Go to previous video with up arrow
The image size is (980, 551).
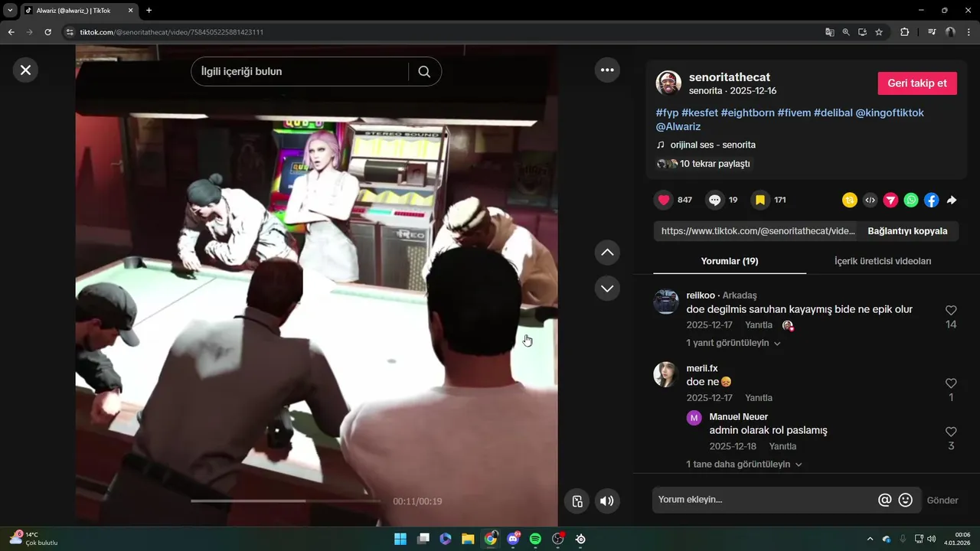pos(607,252)
